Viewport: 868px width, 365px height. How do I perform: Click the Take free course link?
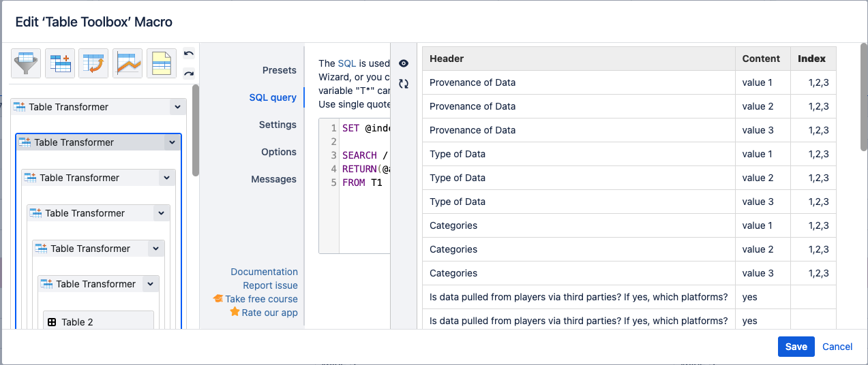(261, 299)
